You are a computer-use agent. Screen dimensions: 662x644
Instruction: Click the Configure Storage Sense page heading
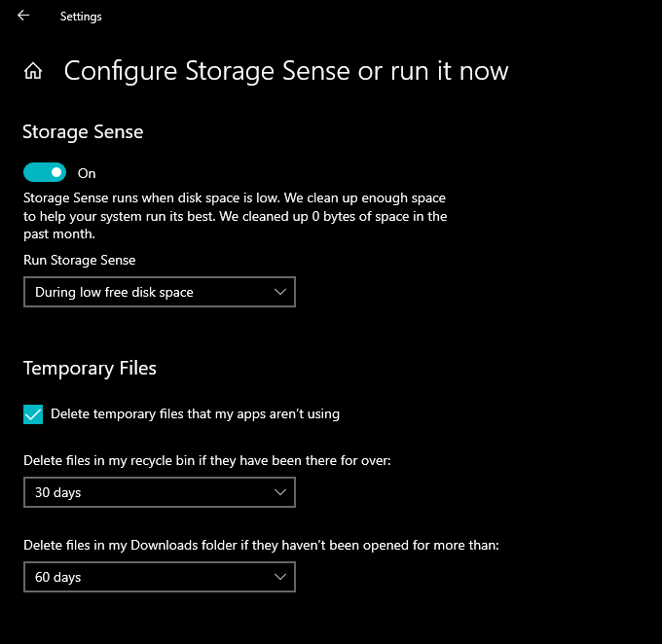(286, 71)
